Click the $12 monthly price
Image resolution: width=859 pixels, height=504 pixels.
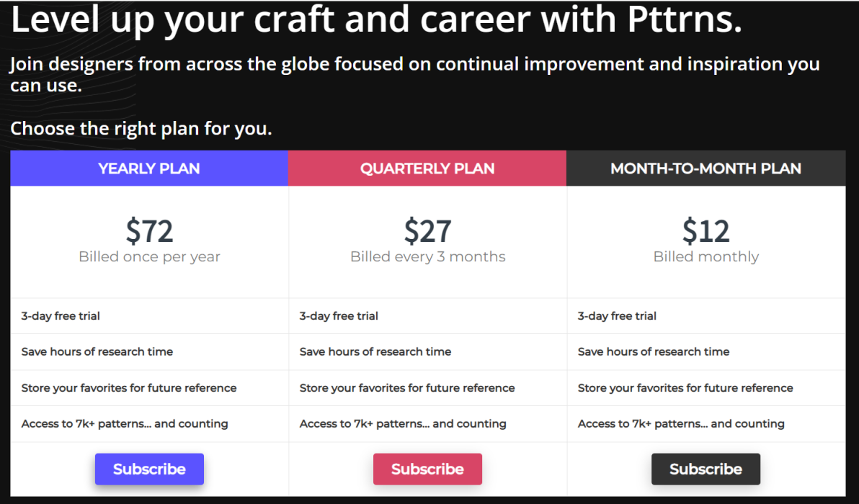pyautogui.click(x=706, y=231)
